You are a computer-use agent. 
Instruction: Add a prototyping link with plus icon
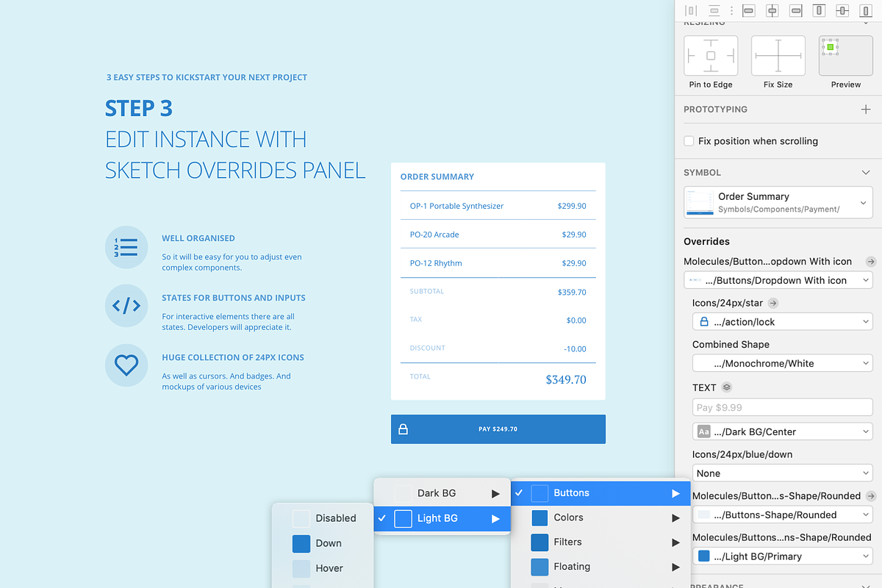[866, 110]
